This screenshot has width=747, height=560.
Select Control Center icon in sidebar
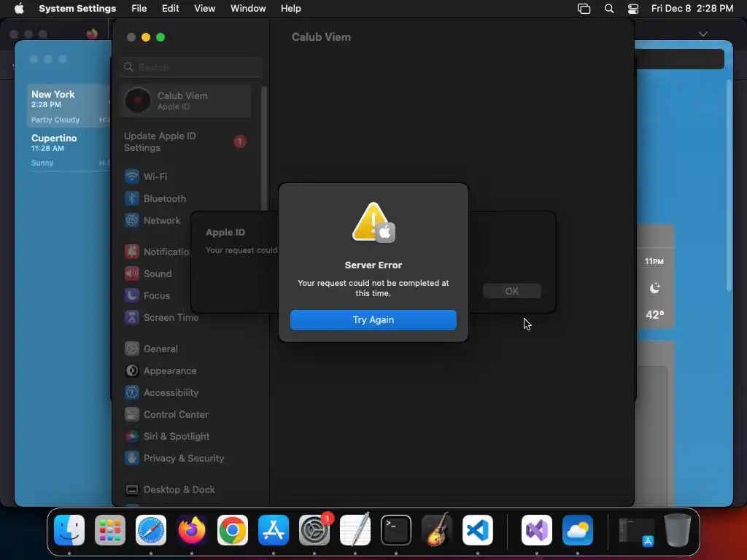pyautogui.click(x=132, y=414)
